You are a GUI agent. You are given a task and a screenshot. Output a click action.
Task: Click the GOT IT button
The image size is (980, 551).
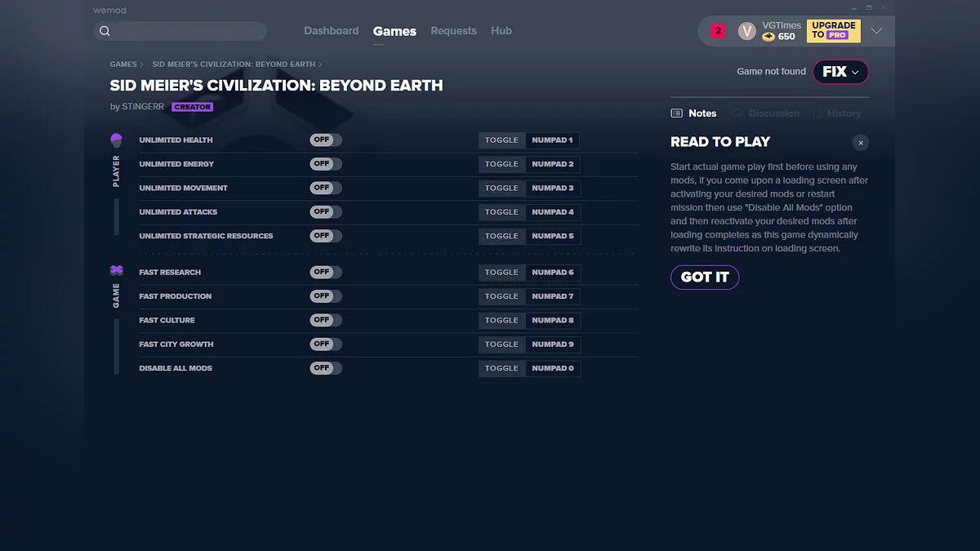pos(705,278)
